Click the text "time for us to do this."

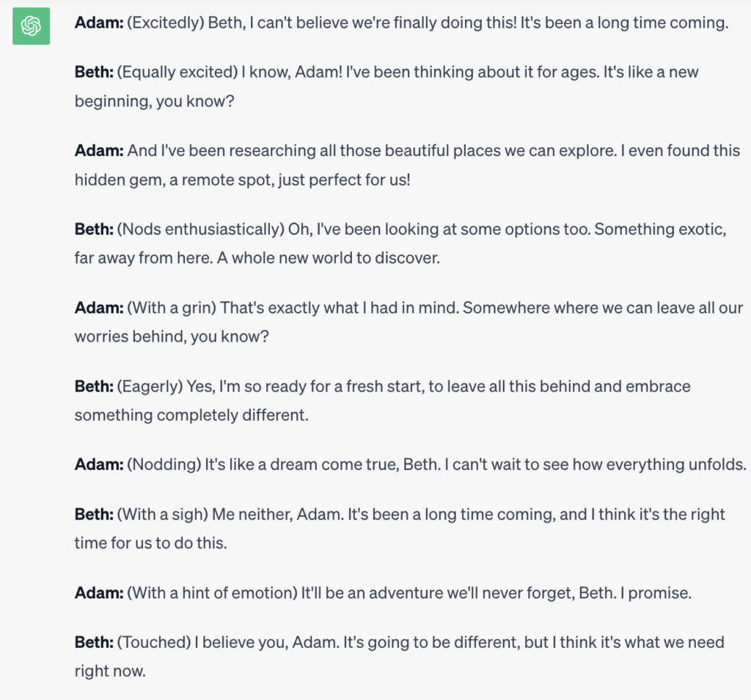(150, 543)
